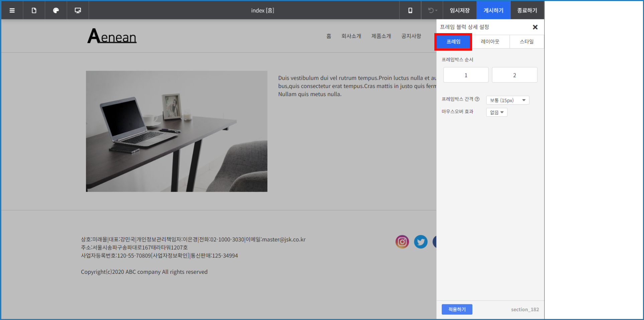Click the help icon beside 프레임박스 간격
Image resolution: width=644 pixels, height=320 pixels.
click(477, 99)
